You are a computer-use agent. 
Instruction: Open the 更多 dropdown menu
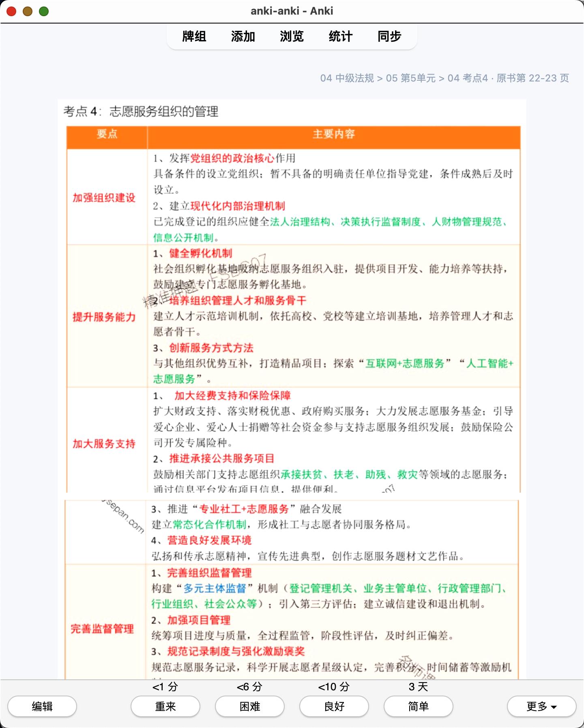542,707
